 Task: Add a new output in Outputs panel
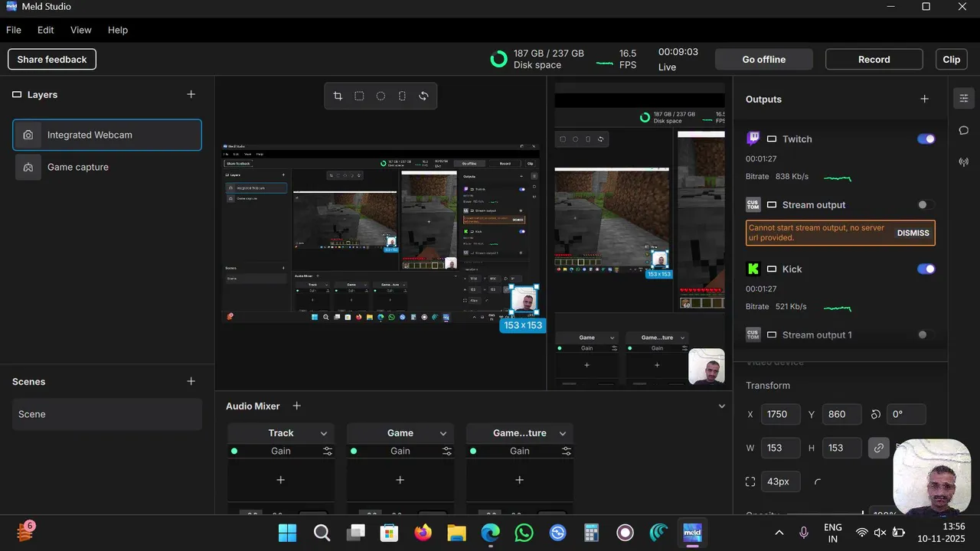925,99
